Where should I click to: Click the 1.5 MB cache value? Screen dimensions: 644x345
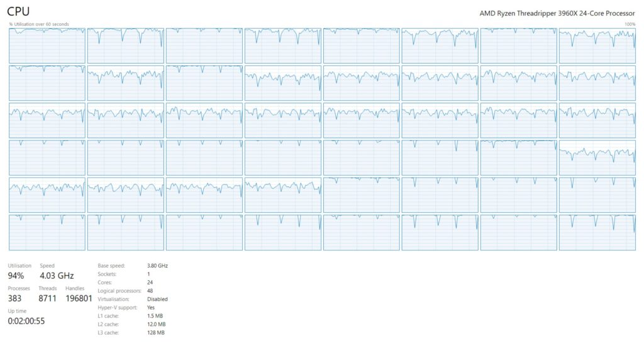click(x=155, y=316)
